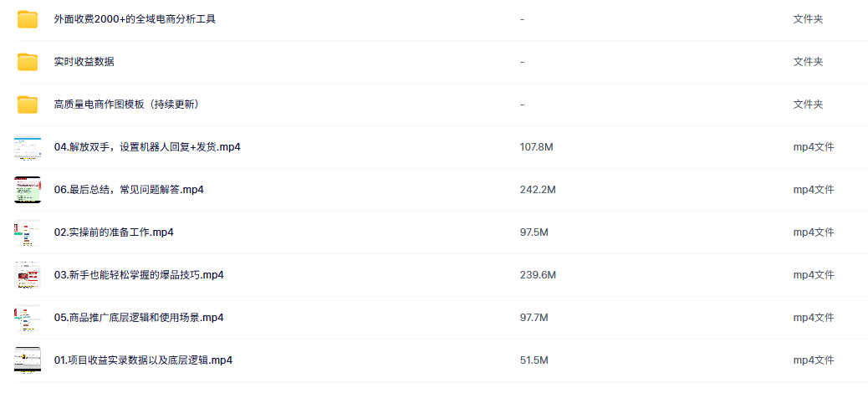This screenshot has height=393, width=868.
Task: Click thumbnail of 06.最后总结 video
Action: coord(28,190)
